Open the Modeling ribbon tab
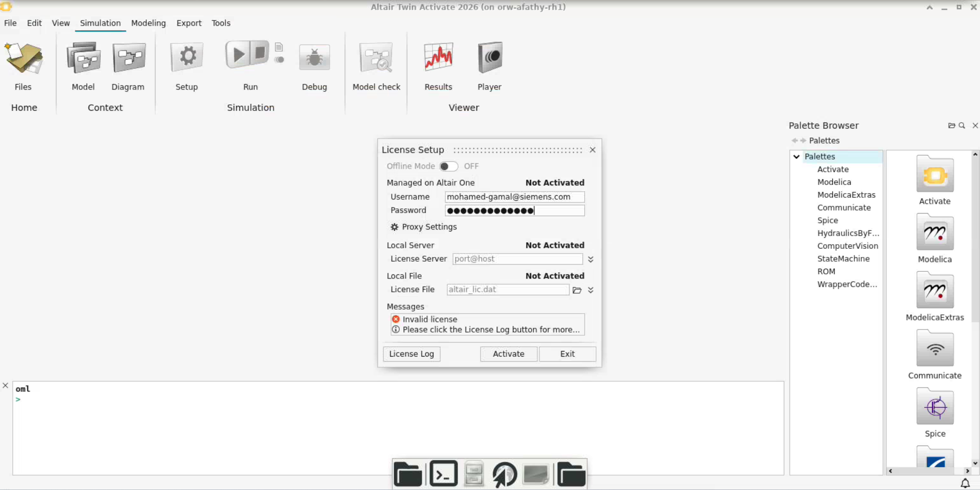 tap(148, 23)
